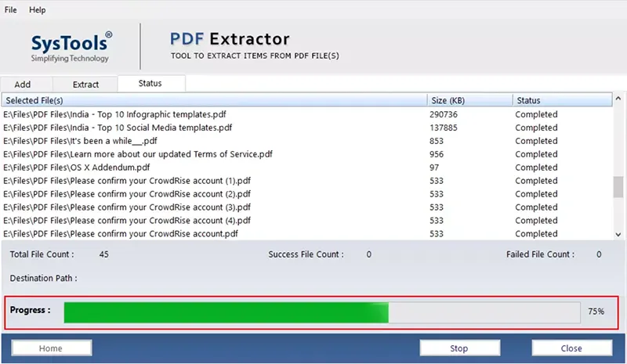
Task: Switch to the Extract tab
Action: coord(85,85)
